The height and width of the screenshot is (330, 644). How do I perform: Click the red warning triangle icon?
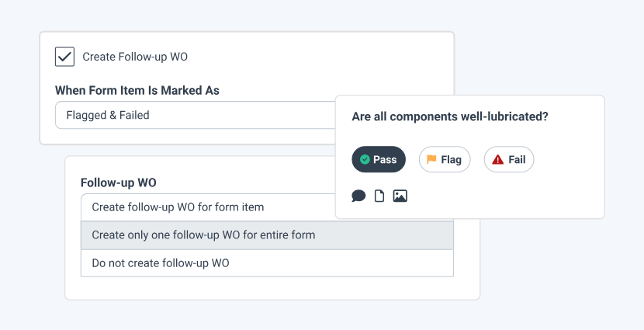[x=497, y=160]
